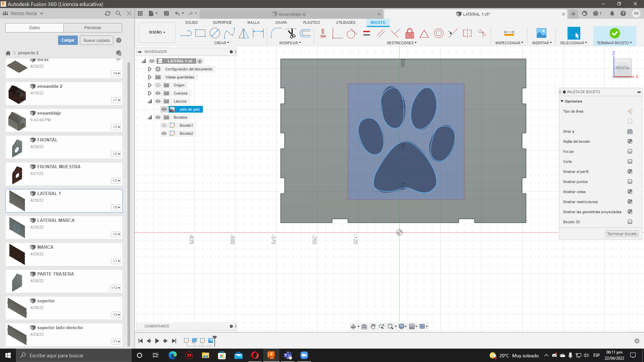Switch to the Personas tab
This screenshot has height=362, width=644.
[x=93, y=28]
